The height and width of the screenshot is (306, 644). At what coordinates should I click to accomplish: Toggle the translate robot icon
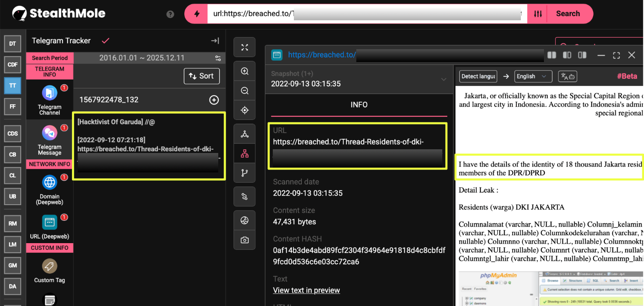[x=568, y=76]
